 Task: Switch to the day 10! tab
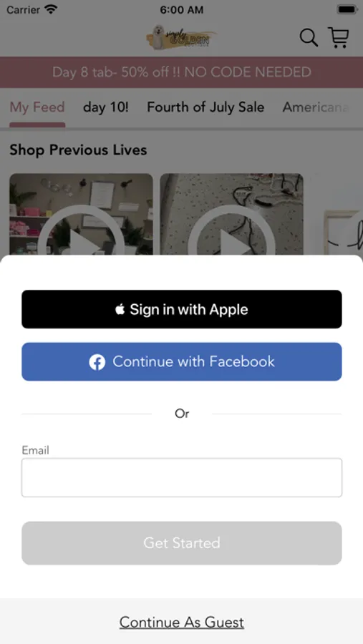(x=106, y=107)
